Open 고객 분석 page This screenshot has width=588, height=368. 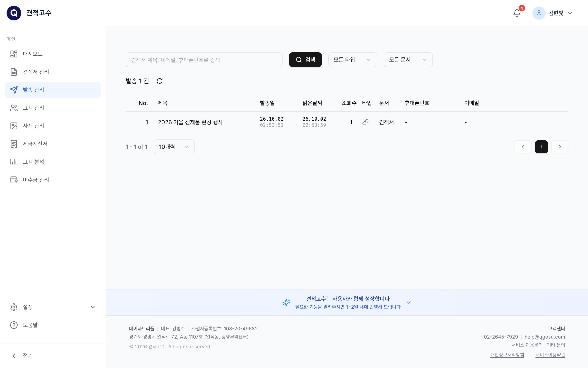pos(53,162)
